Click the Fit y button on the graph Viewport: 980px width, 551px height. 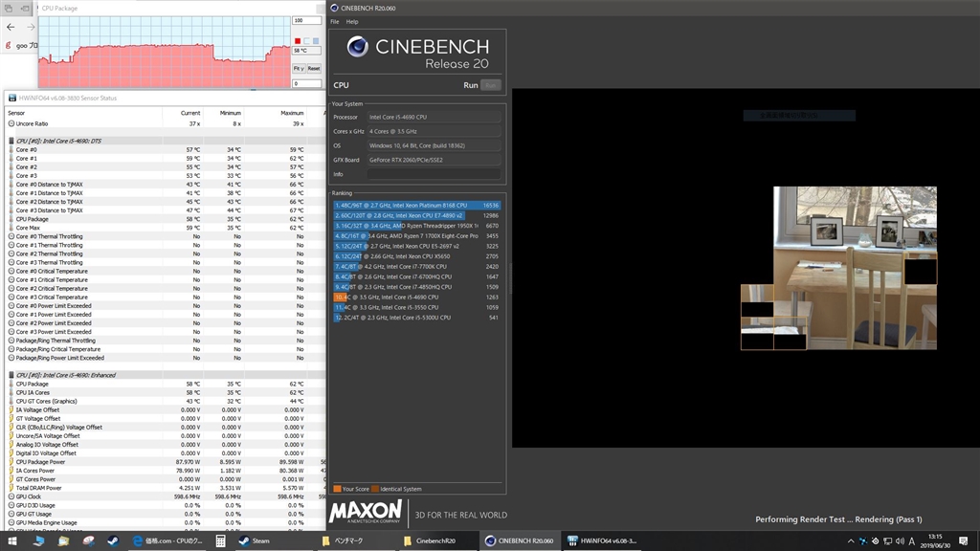click(299, 68)
